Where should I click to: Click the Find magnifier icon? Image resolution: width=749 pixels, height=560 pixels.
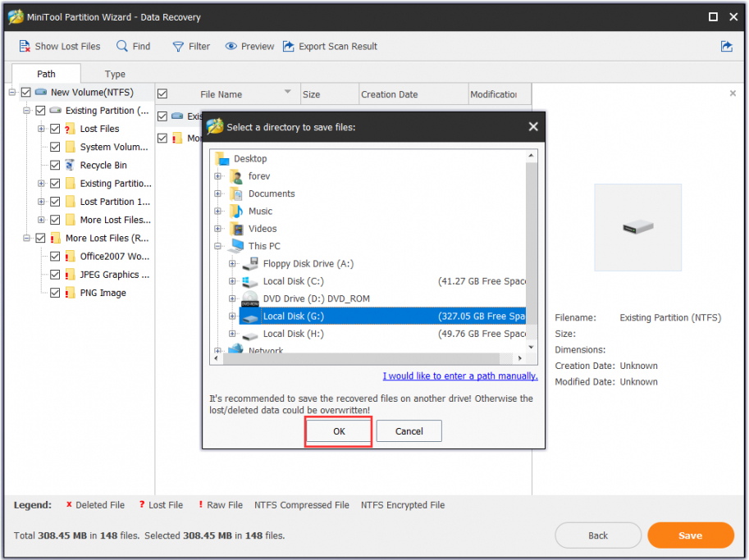click(122, 46)
